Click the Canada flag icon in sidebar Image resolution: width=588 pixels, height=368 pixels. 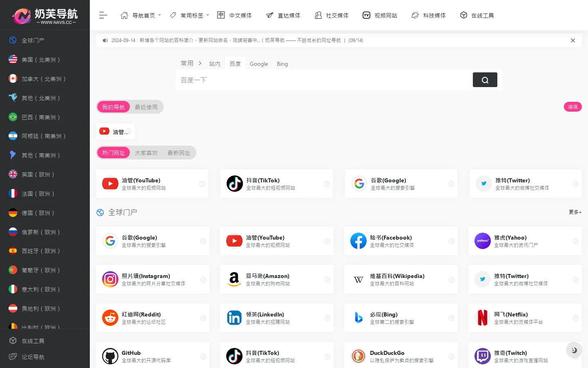[13, 79]
